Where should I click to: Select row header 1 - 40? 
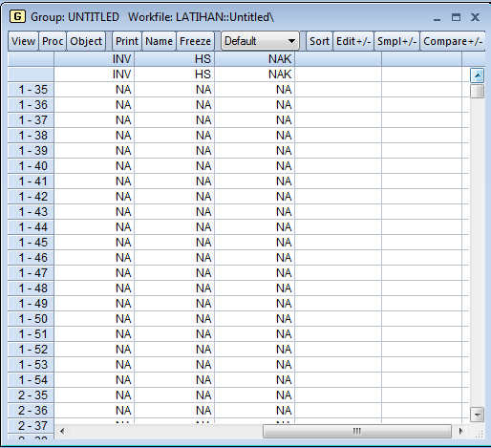point(31,166)
